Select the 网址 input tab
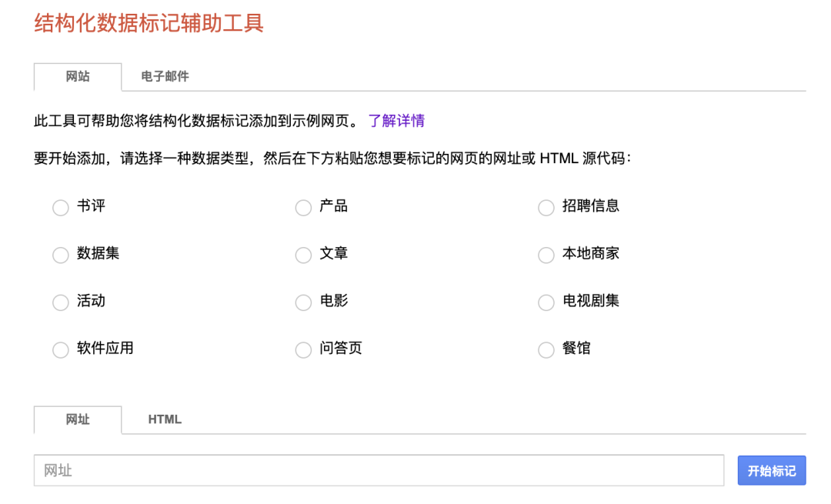The width and height of the screenshot is (831, 504). pyautogui.click(x=78, y=419)
